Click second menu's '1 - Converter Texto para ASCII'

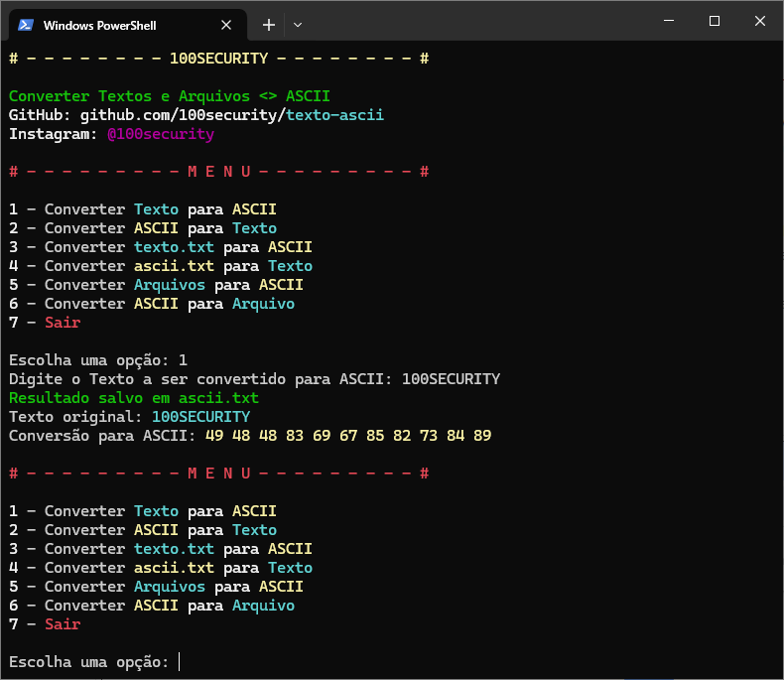[143, 511]
